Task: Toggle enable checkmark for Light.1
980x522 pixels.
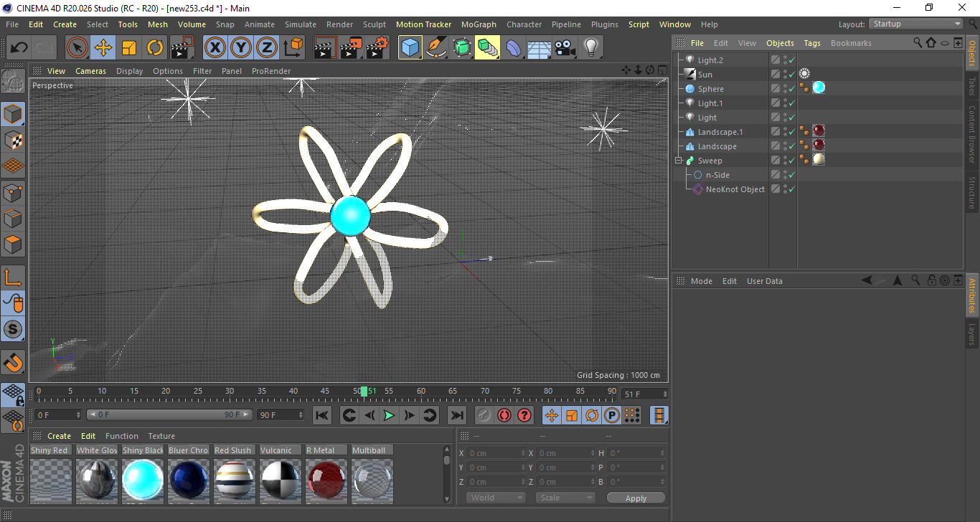Action: tap(792, 103)
